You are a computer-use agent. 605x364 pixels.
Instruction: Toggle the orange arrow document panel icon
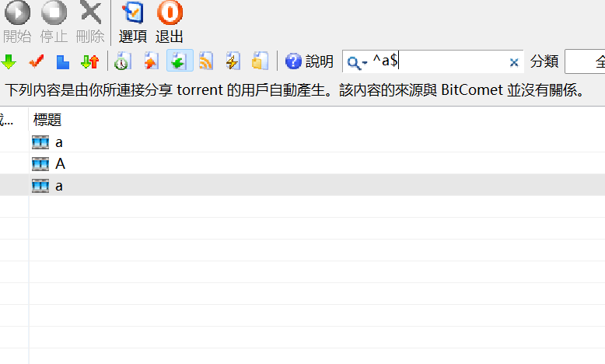coord(151,61)
